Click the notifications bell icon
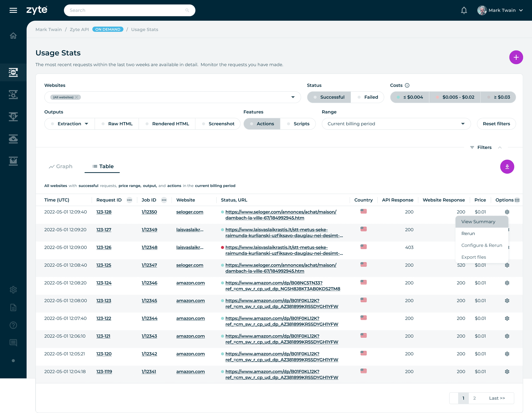Viewport: 532px width, 413px height. [x=464, y=10]
